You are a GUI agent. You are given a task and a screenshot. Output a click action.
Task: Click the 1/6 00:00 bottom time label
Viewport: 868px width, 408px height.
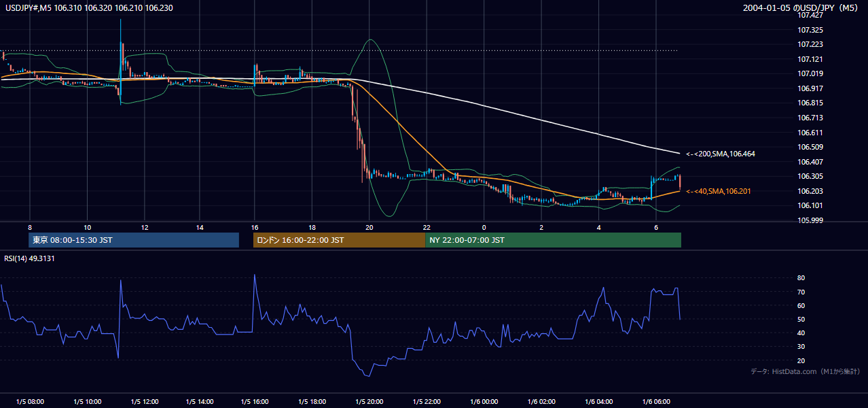tap(485, 402)
